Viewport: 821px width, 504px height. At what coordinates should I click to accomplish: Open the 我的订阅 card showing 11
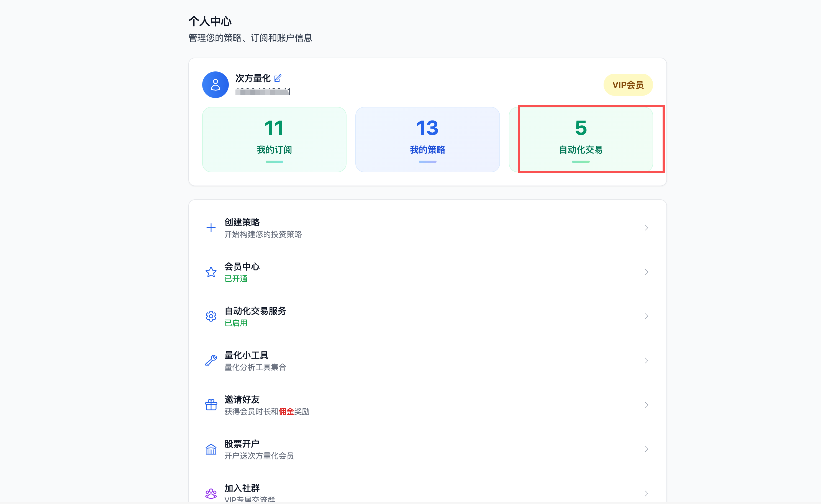point(274,139)
